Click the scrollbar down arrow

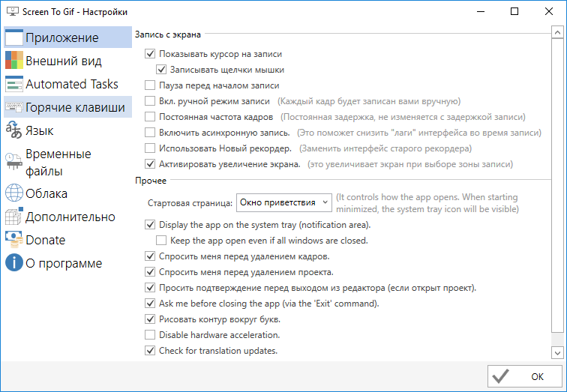(557, 352)
